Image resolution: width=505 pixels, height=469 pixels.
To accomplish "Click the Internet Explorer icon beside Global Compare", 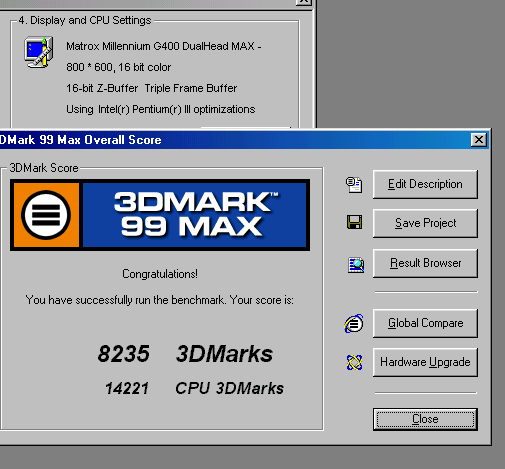I will (354, 323).
